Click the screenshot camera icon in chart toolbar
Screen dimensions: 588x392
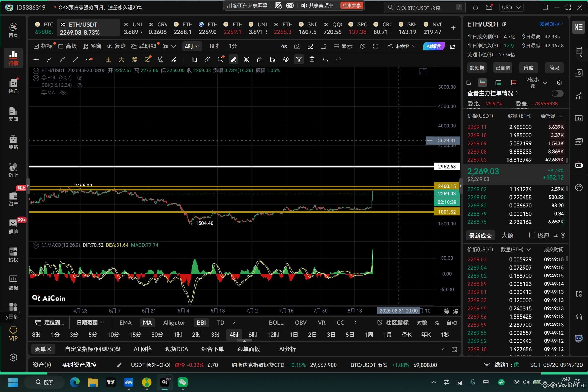[297, 46]
